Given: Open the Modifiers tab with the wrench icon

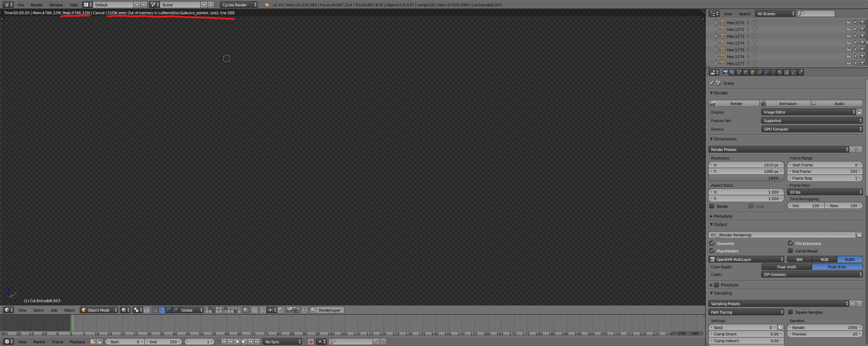Looking at the screenshot, I should pyautogui.click(x=766, y=72).
